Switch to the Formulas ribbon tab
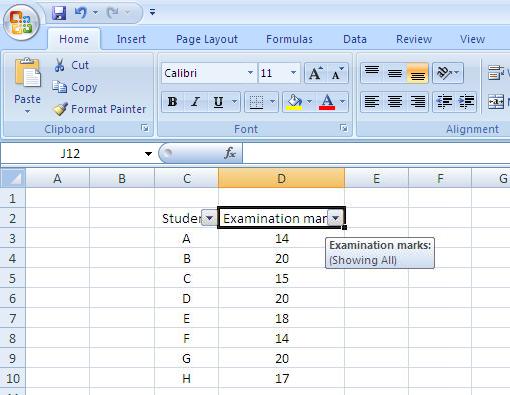Screen dimensions: 510x395 click(x=289, y=39)
